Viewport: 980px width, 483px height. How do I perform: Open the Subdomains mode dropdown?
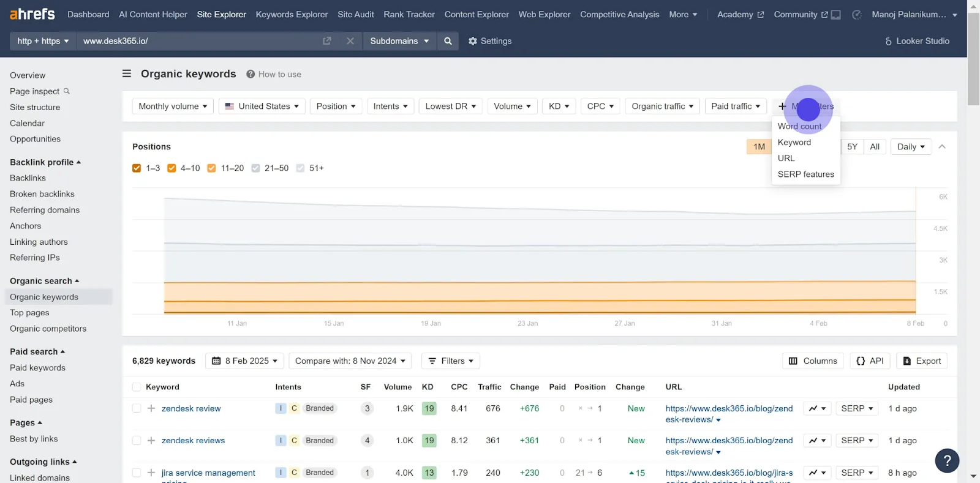[x=399, y=41]
